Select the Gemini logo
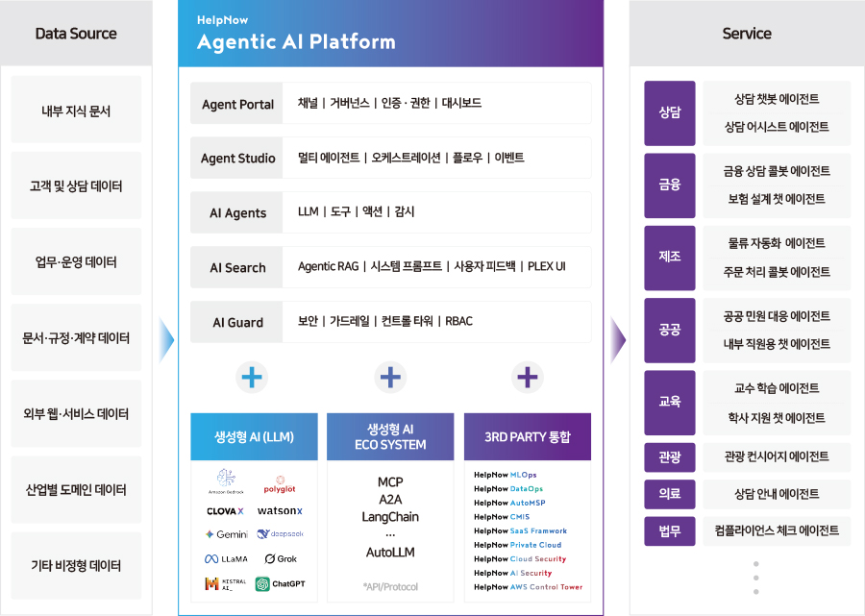 click(226, 533)
